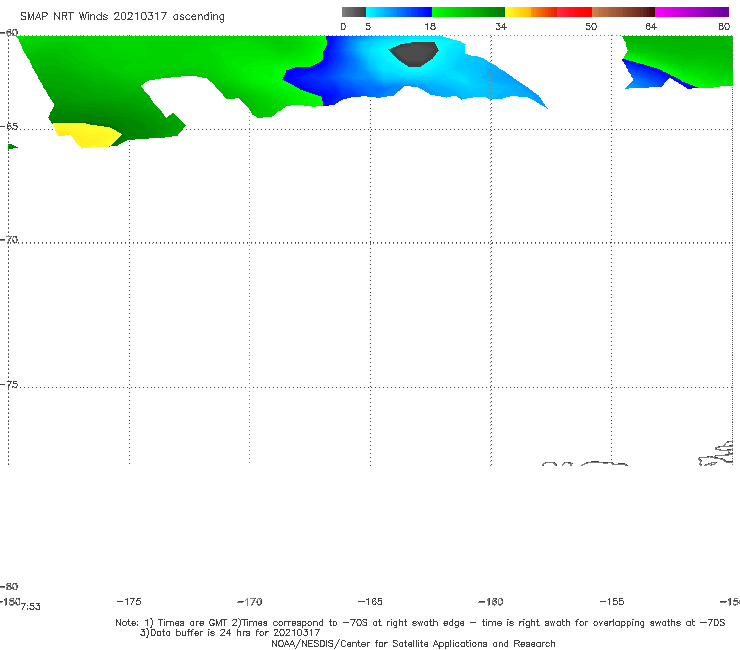Click the latitude label '-70'

coord(9,240)
